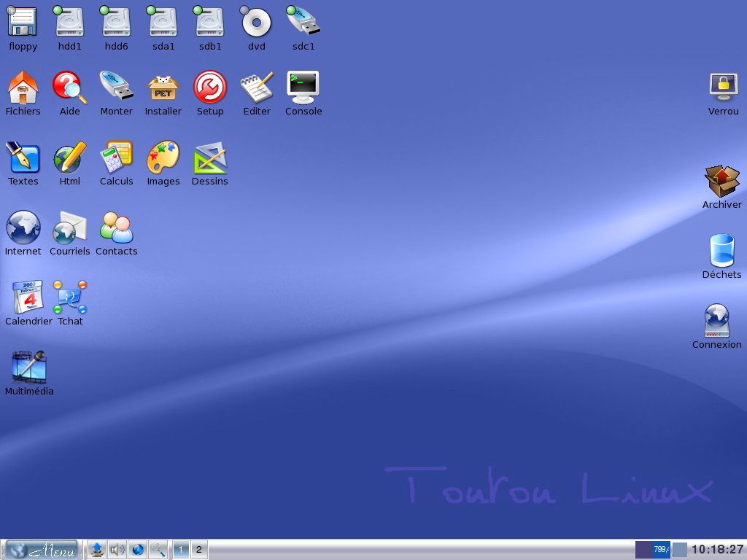Launch the Html editor icon
This screenshot has height=560, width=747.
pyautogui.click(x=69, y=157)
